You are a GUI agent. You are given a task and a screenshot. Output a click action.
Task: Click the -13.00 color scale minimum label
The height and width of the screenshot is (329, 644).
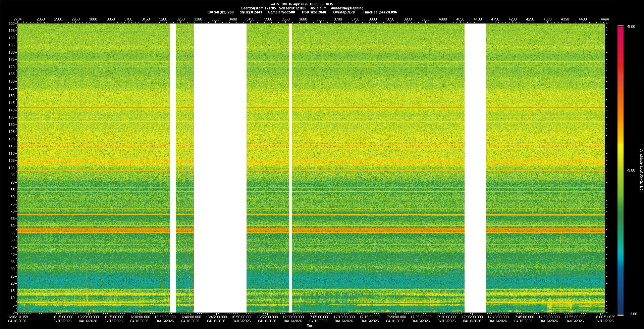point(632,314)
